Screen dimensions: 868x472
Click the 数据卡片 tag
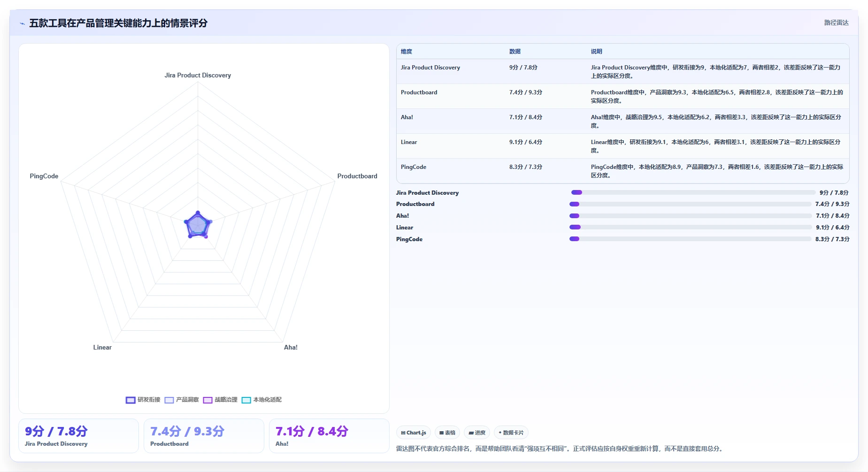(511, 433)
